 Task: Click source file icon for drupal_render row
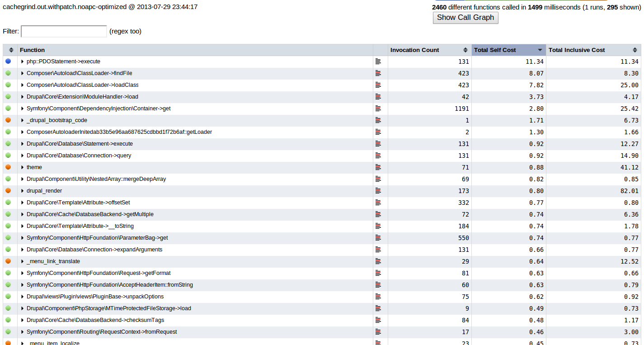pos(378,191)
